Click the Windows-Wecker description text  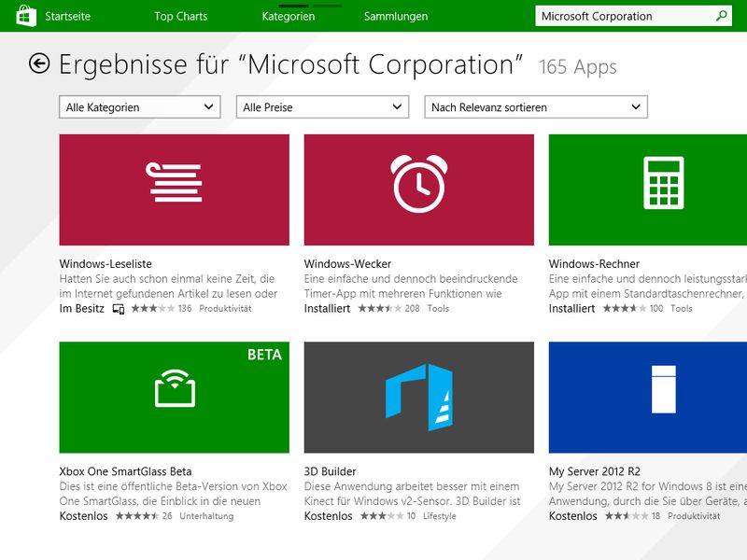click(x=411, y=287)
